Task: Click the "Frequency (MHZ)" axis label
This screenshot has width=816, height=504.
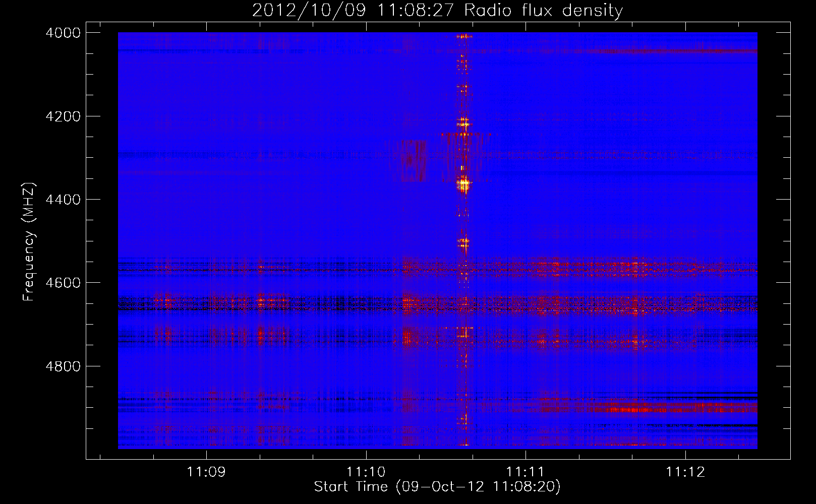Action: (x=29, y=242)
